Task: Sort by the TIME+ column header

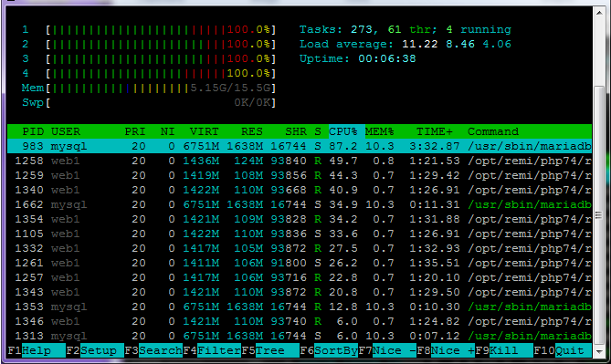Action: 435,131
